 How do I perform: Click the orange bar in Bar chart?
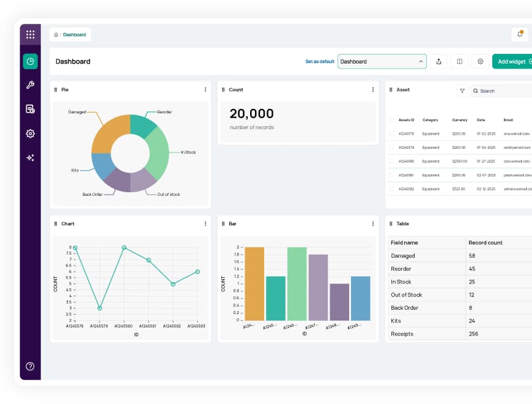254,284
